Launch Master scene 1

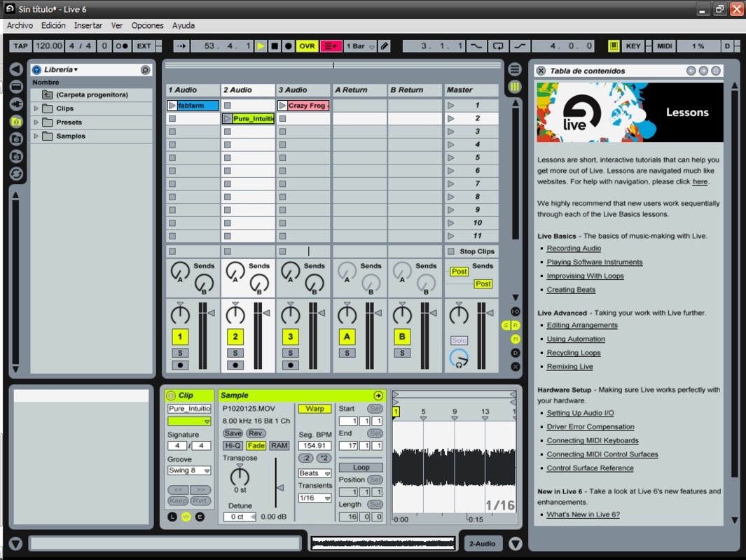[x=451, y=106]
